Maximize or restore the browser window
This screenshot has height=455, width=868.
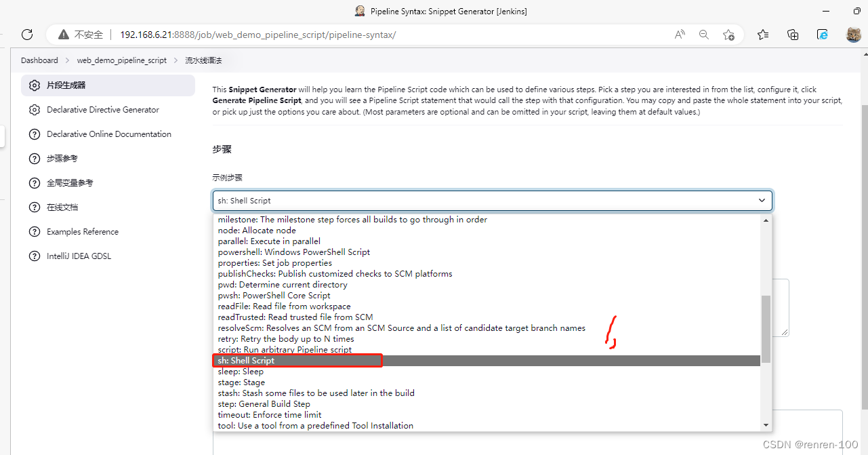[x=857, y=11]
